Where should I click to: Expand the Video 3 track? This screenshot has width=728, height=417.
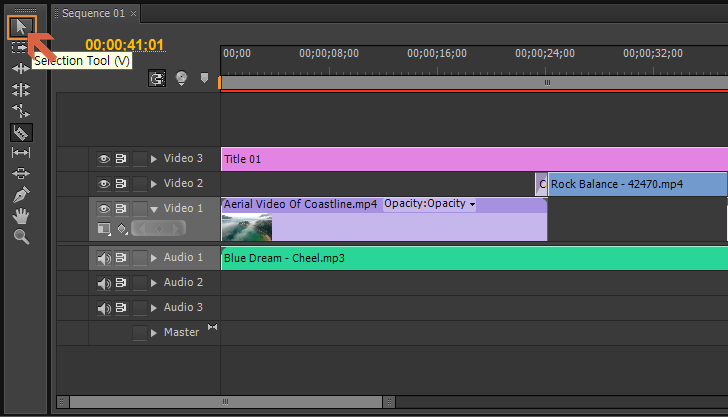pyautogui.click(x=154, y=159)
